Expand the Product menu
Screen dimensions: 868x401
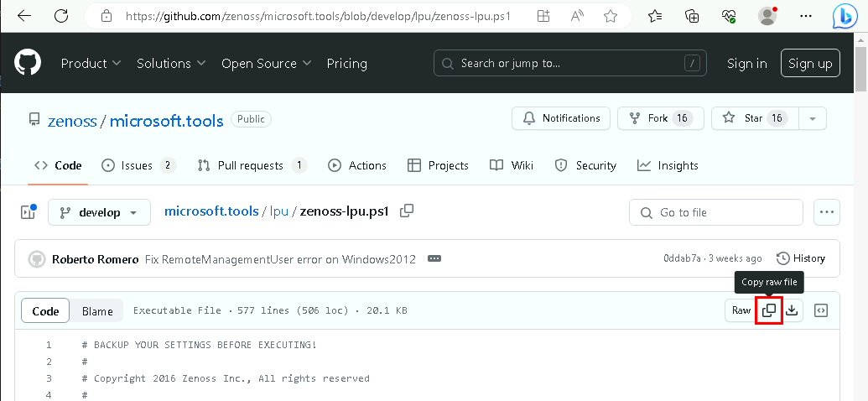91,64
